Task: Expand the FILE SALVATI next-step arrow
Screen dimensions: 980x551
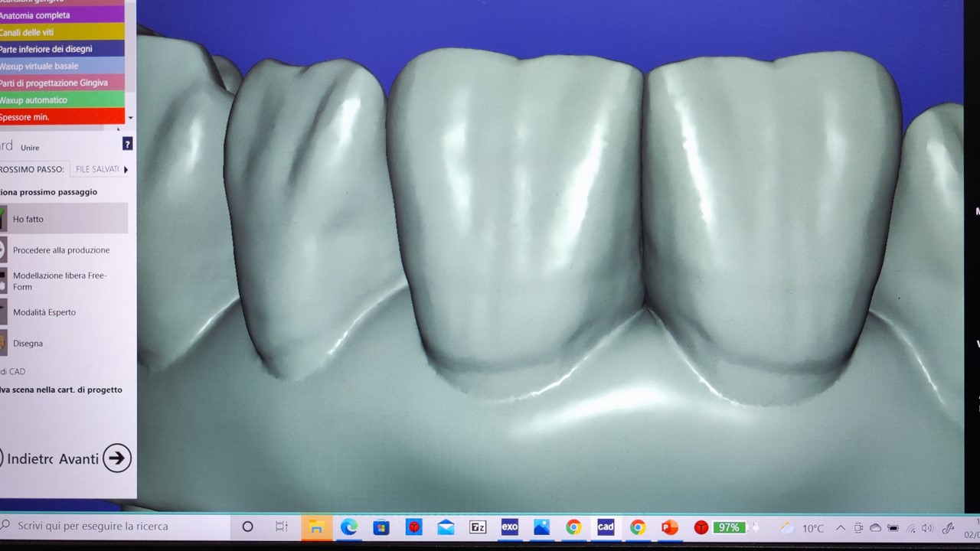Action: (126, 169)
